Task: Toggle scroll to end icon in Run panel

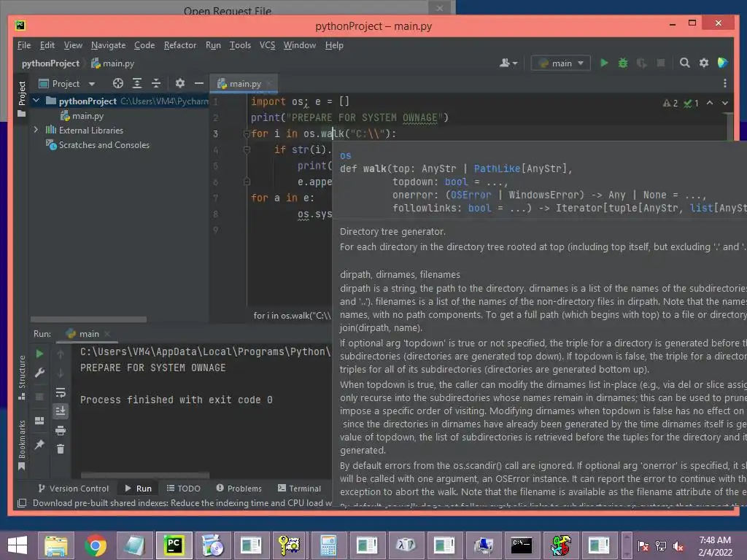Action: click(x=61, y=411)
